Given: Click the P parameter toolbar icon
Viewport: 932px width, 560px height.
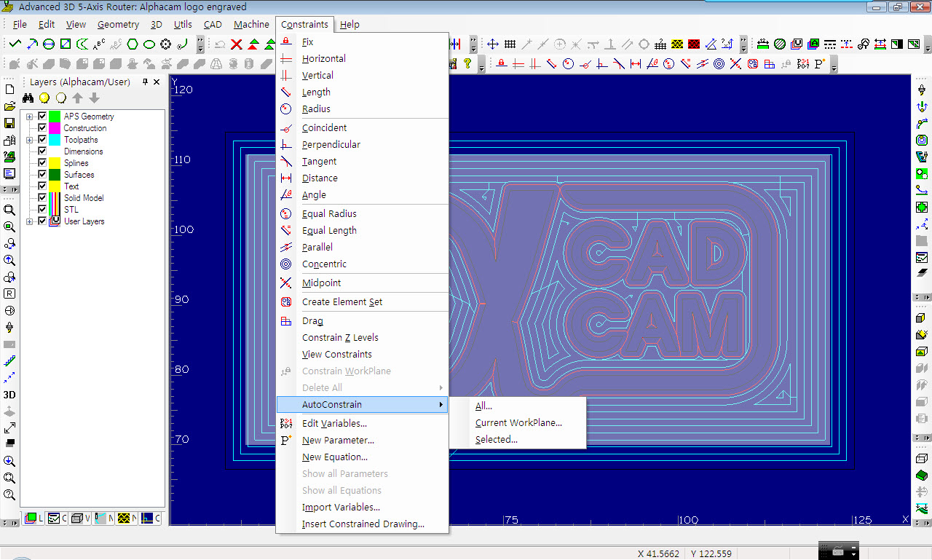Looking at the screenshot, I should pos(820,64).
